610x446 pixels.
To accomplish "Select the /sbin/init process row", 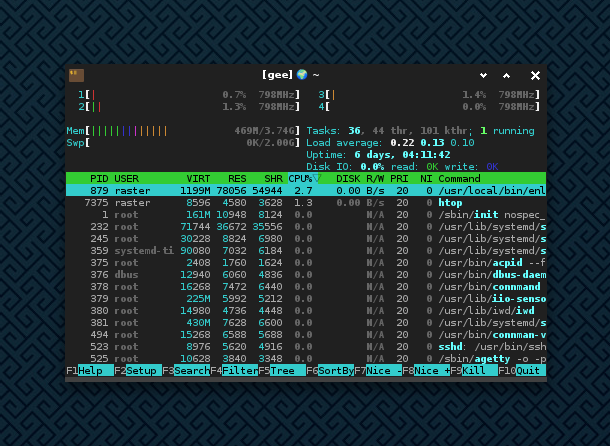I will pyautogui.click(x=306, y=215).
